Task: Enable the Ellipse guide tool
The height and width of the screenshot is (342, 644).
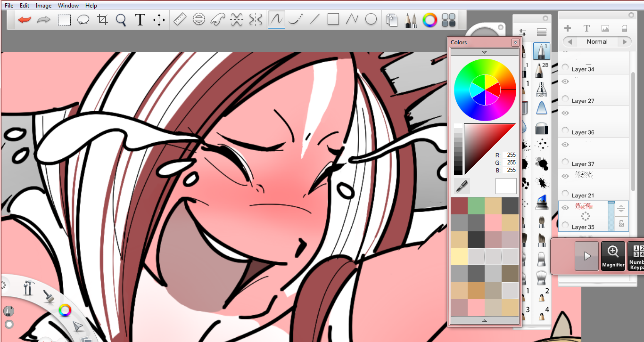Action: 199,19
